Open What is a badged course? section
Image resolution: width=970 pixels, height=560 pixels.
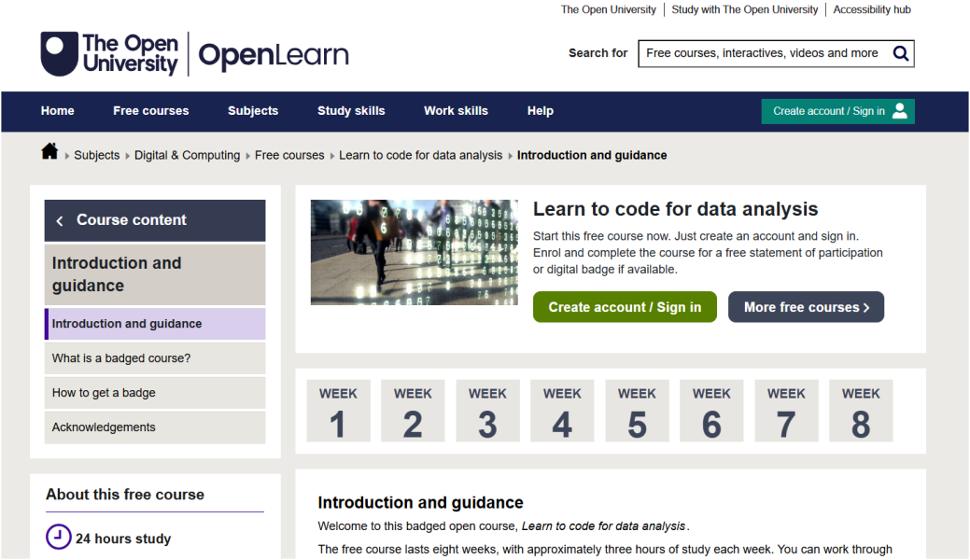[x=155, y=358]
